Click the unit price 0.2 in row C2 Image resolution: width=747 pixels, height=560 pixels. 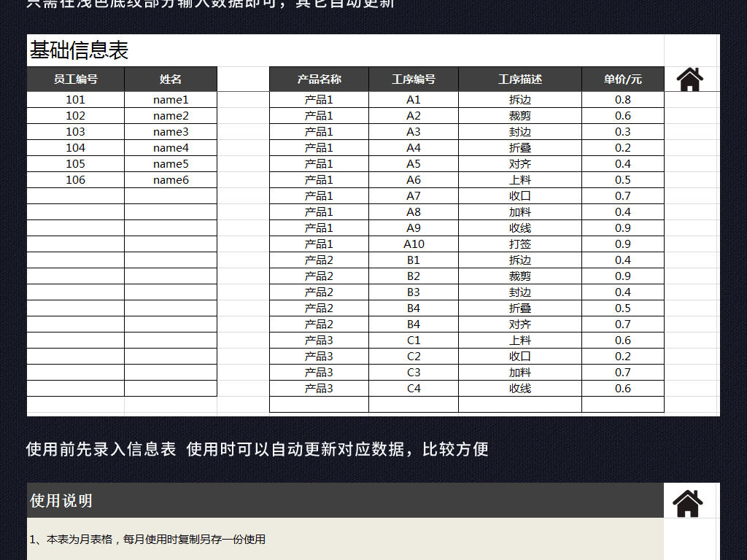click(x=623, y=356)
